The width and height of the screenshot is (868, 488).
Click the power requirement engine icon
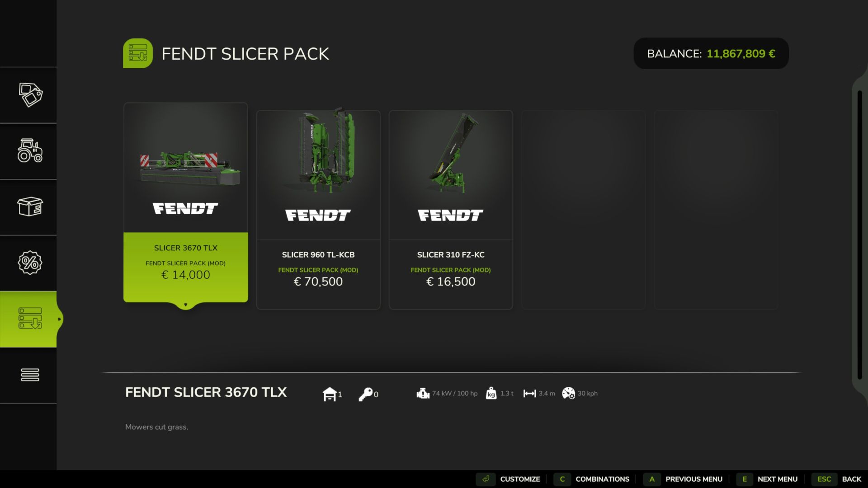[x=423, y=394]
